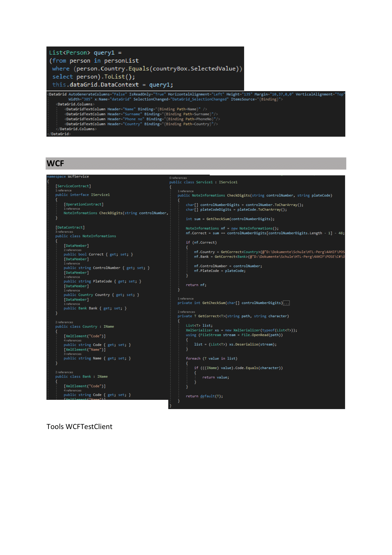Click the 'using (FileStream stream' line
Viewport: 392px width, 555px height.
(x=234, y=335)
